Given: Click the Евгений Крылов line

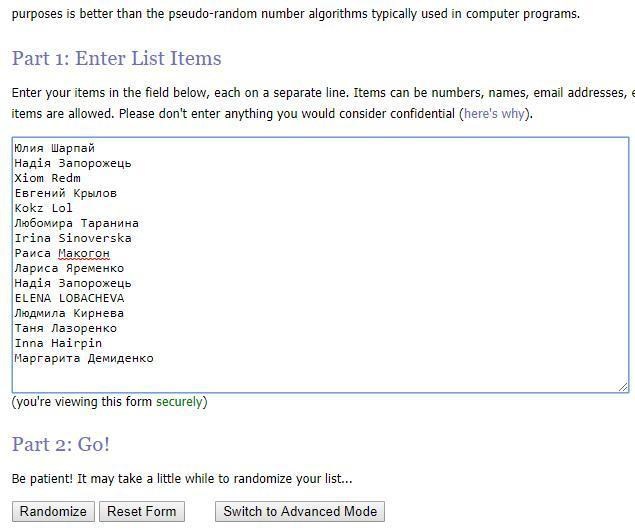Looking at the screenshot, I should pos(66,193).
